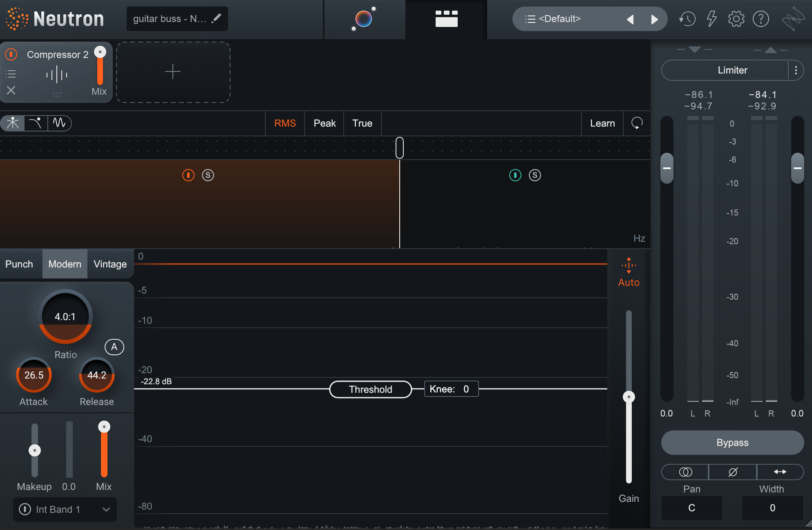Switch to Vintage compressor mode
This screenshot has height=530, width=812.
tap(110, 264)
